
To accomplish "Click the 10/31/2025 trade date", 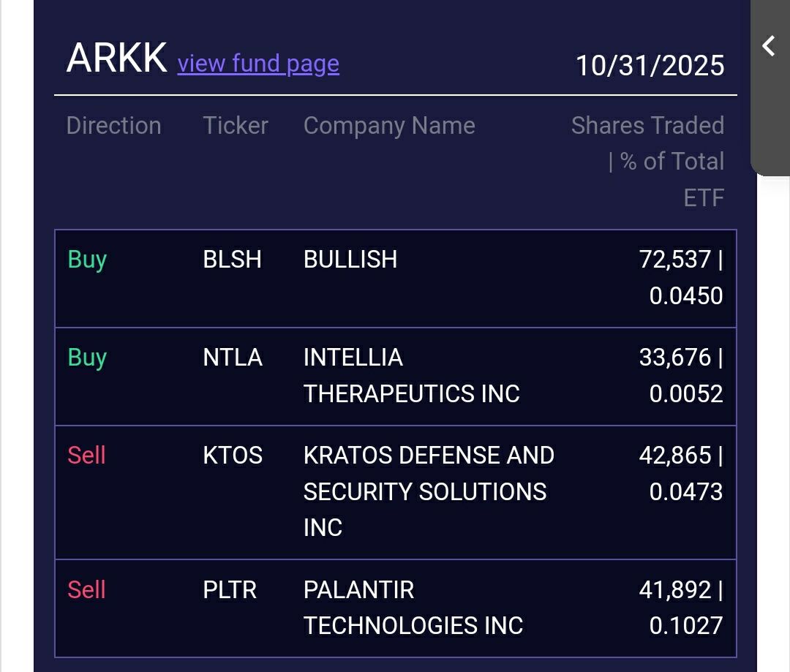I will point(650,65).
